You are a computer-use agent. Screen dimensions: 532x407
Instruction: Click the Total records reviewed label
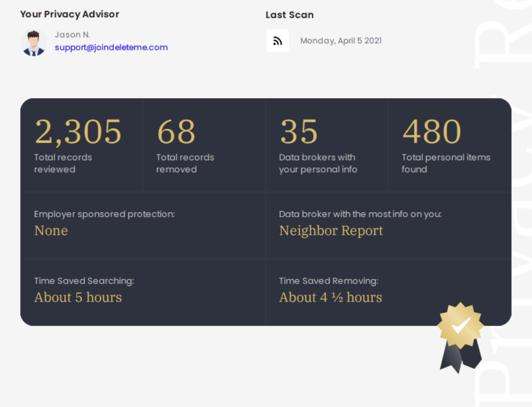(63, 163)
